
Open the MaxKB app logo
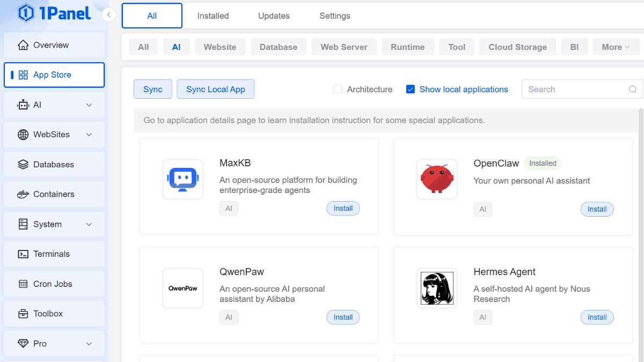[183, 179]
